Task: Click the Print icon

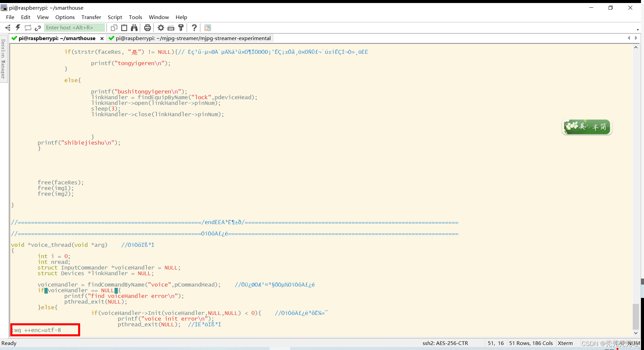Action: tap(148, 28)
